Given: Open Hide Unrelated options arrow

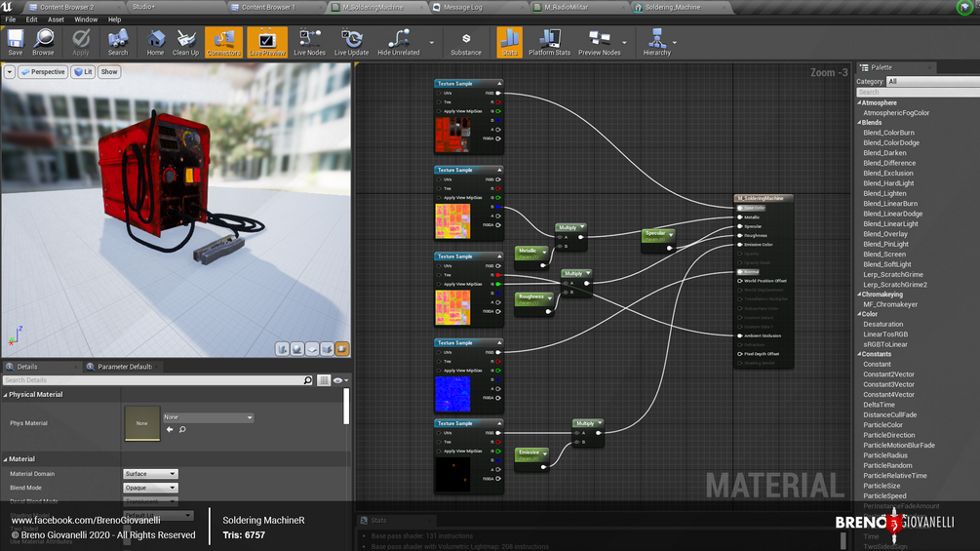Looking at the screenshot, I should click(431, 43).
